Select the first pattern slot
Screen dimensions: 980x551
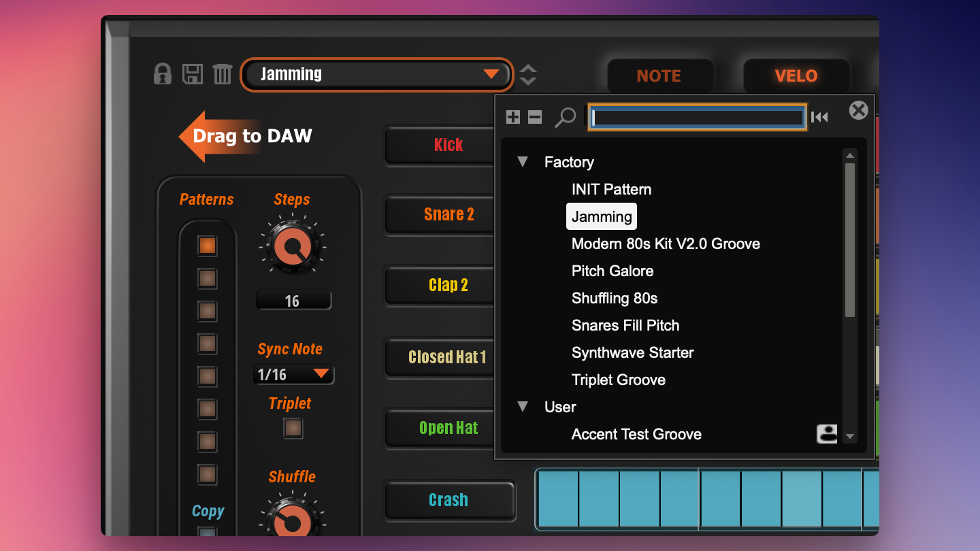(208, 246)
